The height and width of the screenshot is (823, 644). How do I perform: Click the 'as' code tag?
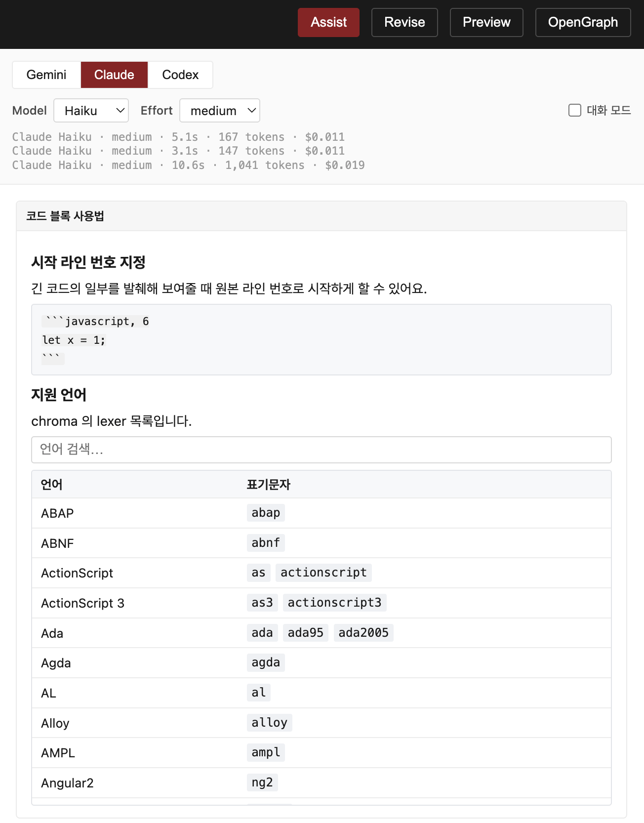[259, 573]
